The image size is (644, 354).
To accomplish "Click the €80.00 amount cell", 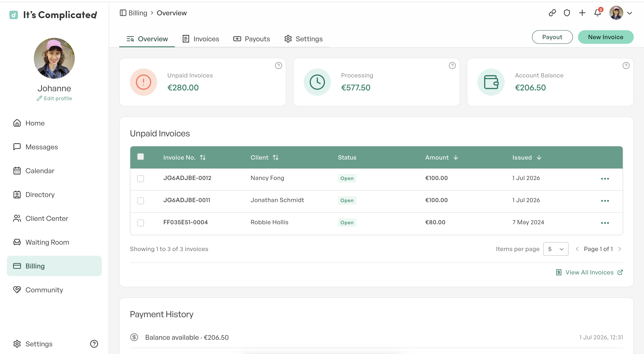I will (435, 222).
